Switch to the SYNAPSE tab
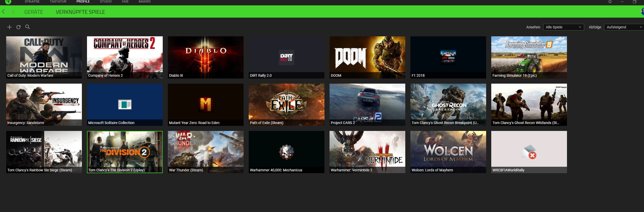The width and height of the screenshot is (644, 212). tap(32, 2)
